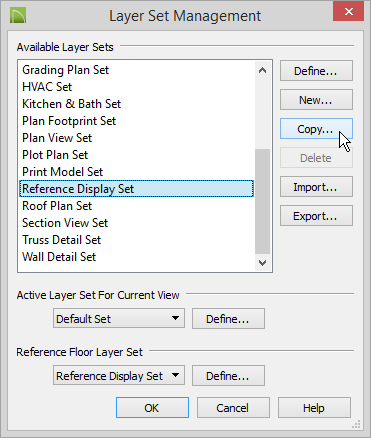Confirm with the OK button

(x=152, y=408)
